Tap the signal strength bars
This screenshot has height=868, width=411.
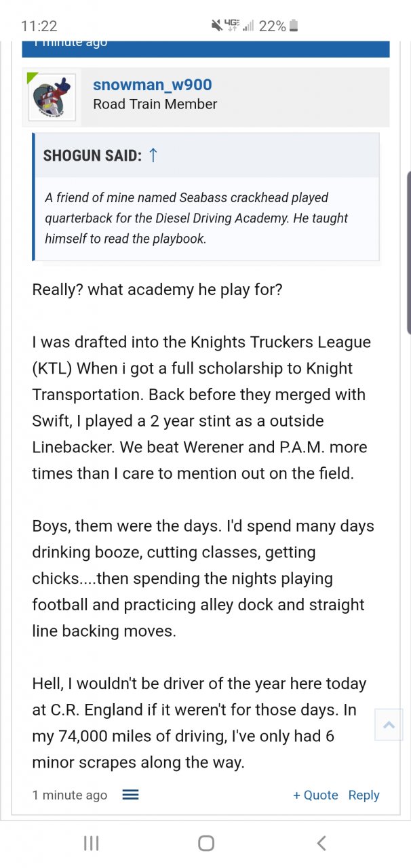pyautogui.click(x=248, y=26)
